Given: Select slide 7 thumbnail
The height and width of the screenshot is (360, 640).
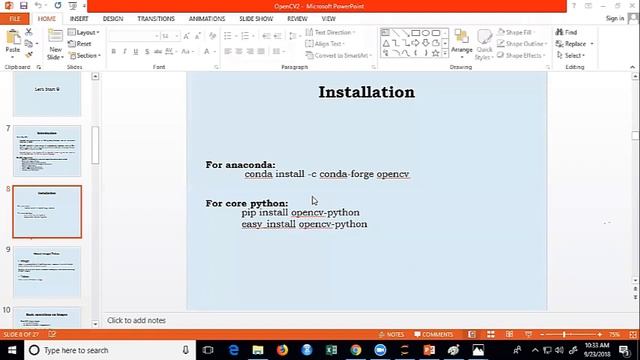Looking at the screenshot, I should (x=47, y=151).
